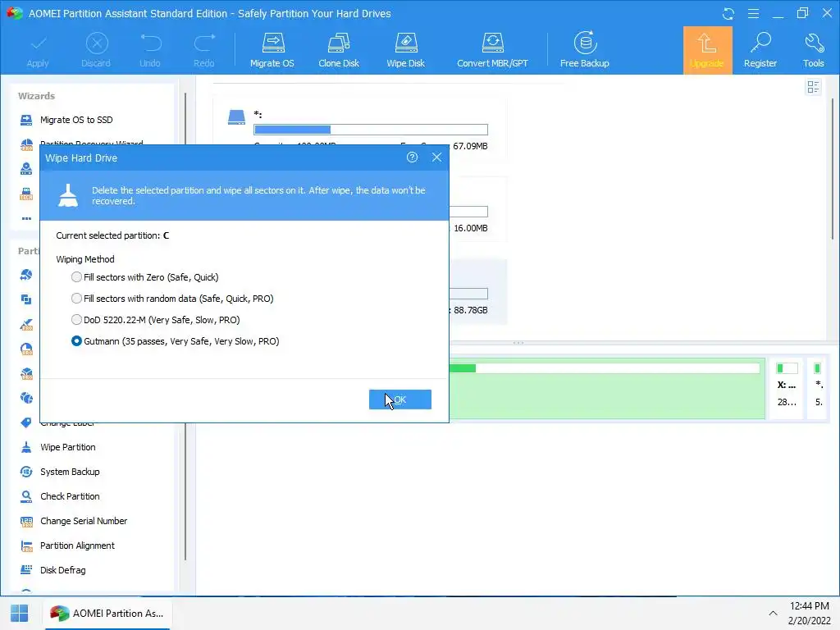Show hidden system tray icons

[x=773, y=614]
